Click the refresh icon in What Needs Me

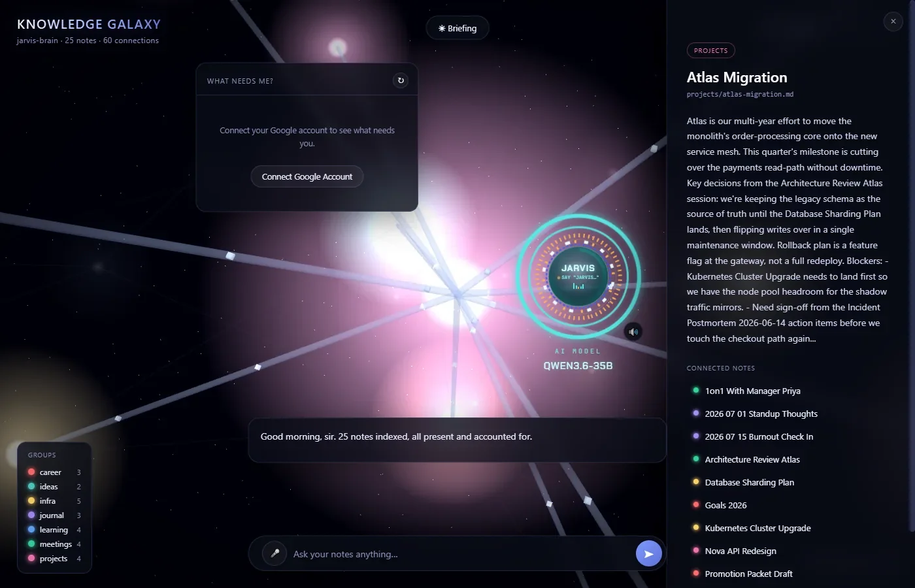point(401,80)
